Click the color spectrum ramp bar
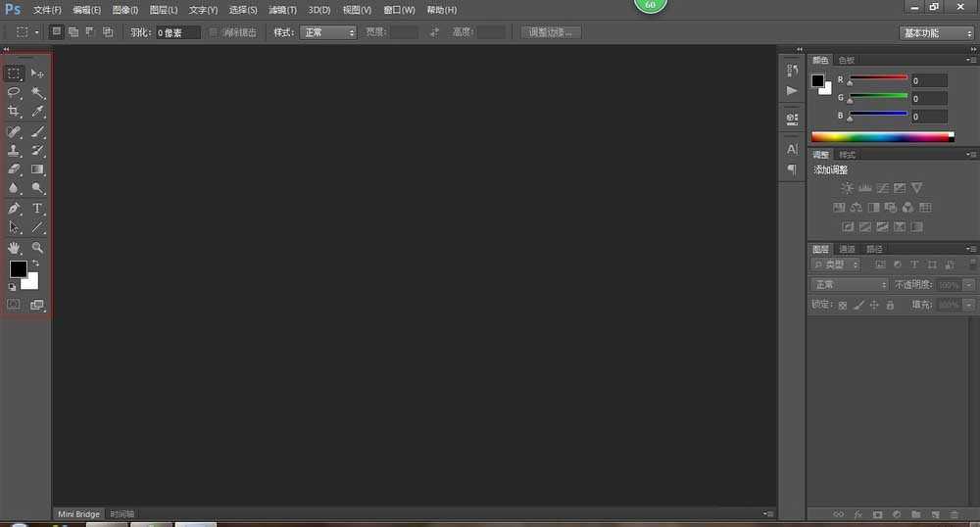The image size is (980, 527). tap(880, 137)
